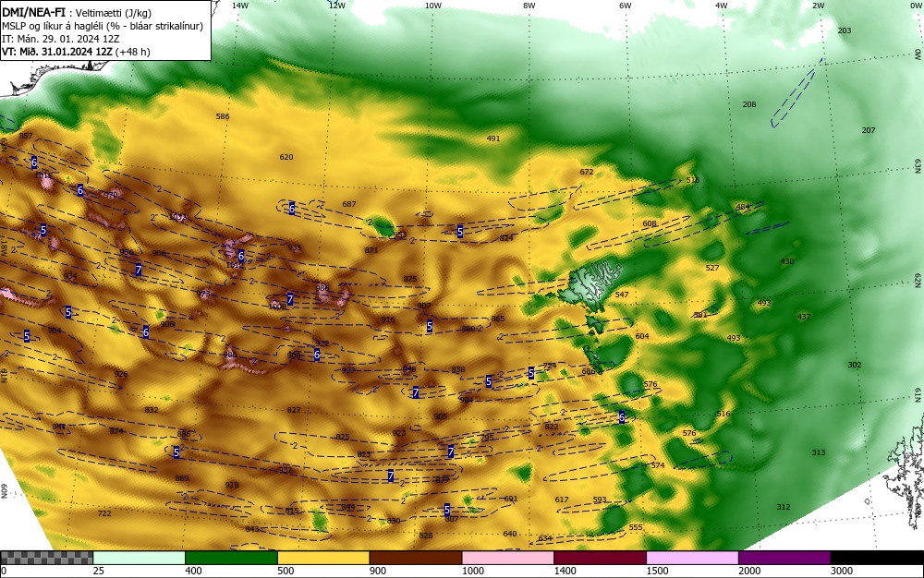This screenshot has width=924, height=578.
Task: Click the grid value 926
Action: [121, 374]
